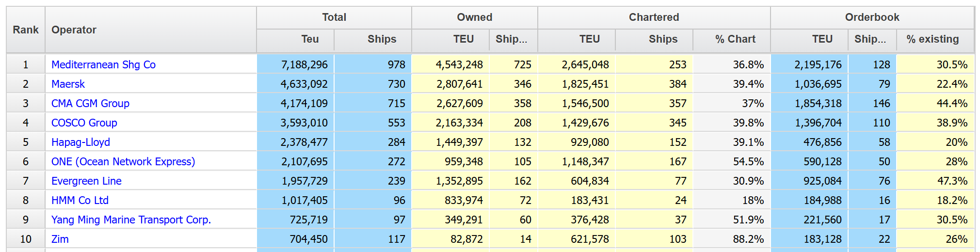
Task: Sort by the Operator column header
Action: (x=74, y=30)
